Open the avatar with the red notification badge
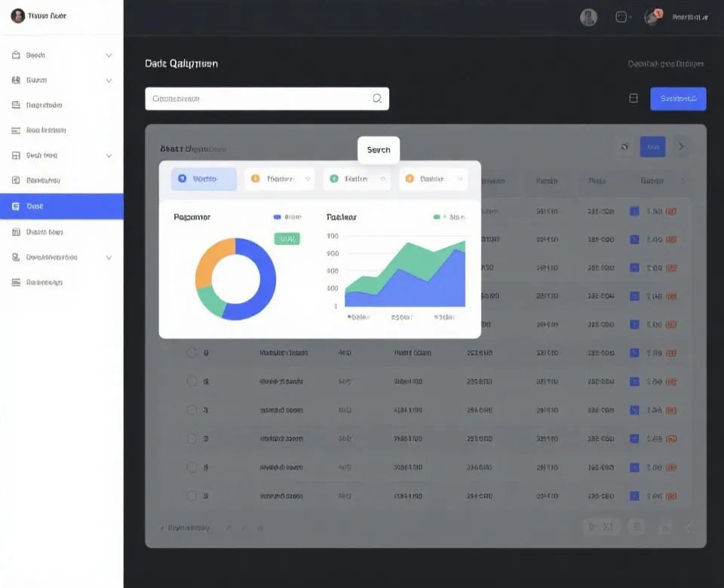Screen dimensions: 724x588 click(x=653, y=17)
